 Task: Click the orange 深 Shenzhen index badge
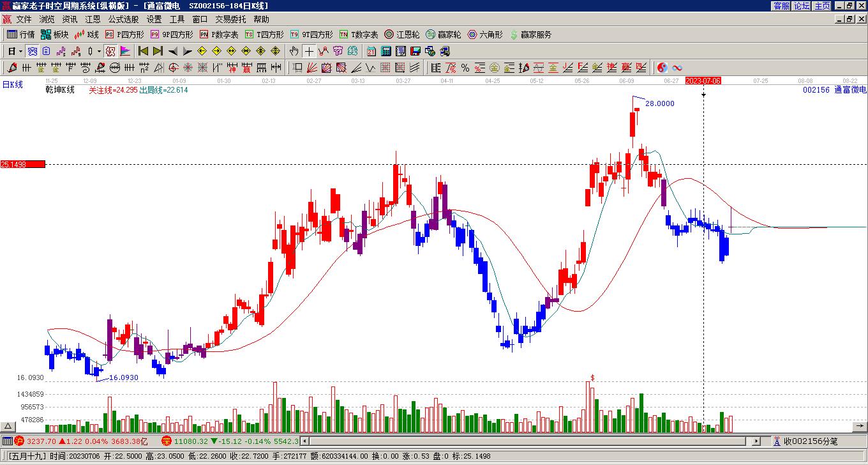[x=166, y=441]
